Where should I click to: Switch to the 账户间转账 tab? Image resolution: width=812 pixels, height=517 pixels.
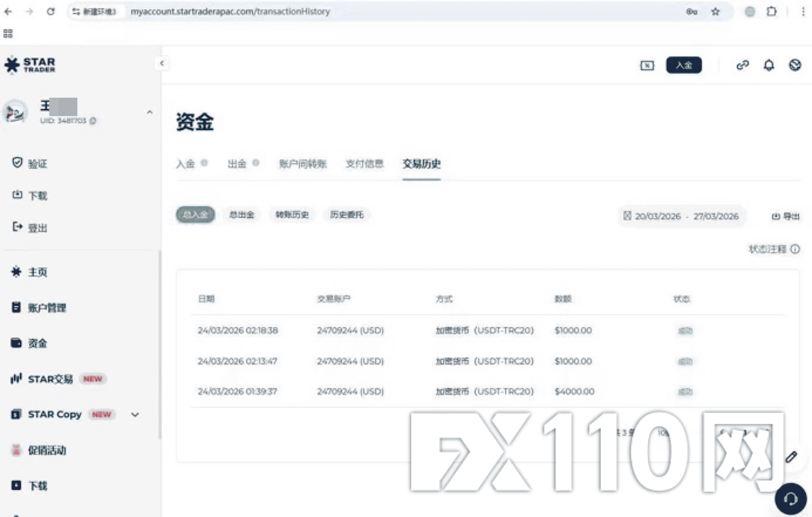pyautogui.click(x=303, y=164)
